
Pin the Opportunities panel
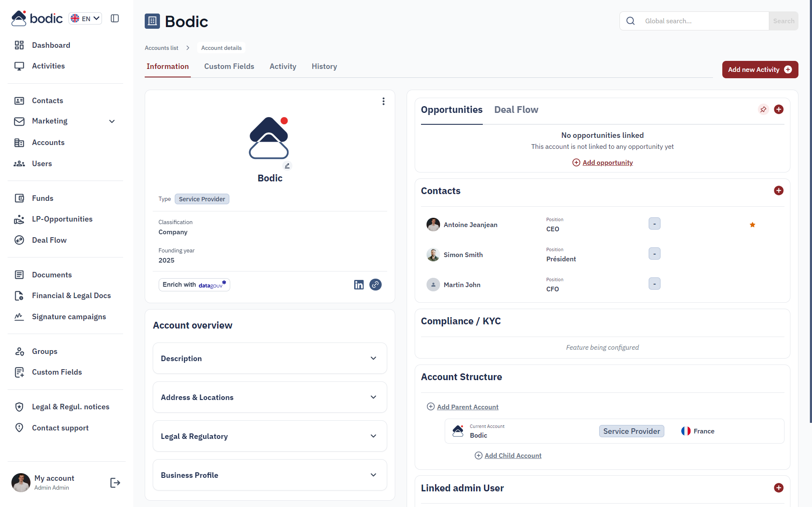pyautogui.click(x=763, y=110)
